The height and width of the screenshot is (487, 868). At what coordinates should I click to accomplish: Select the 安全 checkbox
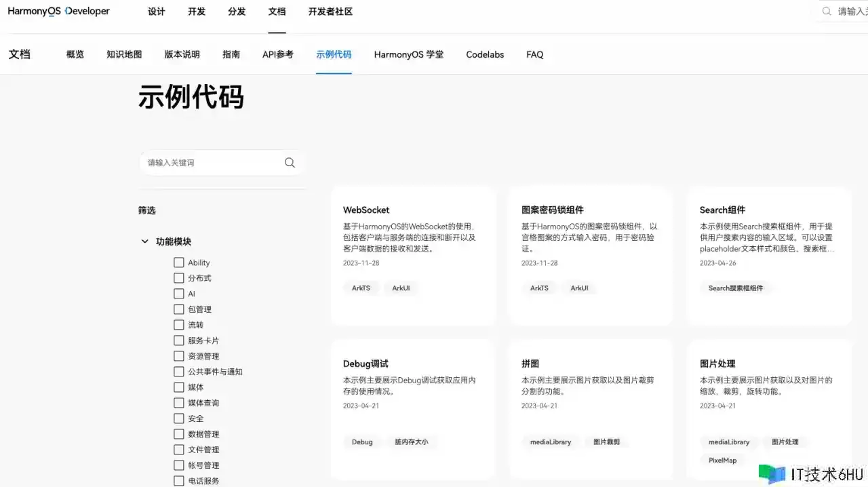pos(179,418)
